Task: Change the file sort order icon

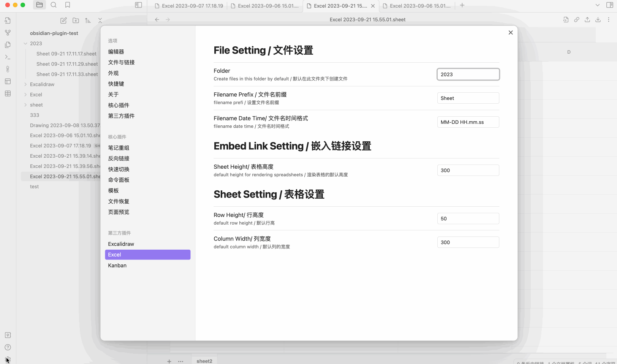Action: click(x=88, y=21)
